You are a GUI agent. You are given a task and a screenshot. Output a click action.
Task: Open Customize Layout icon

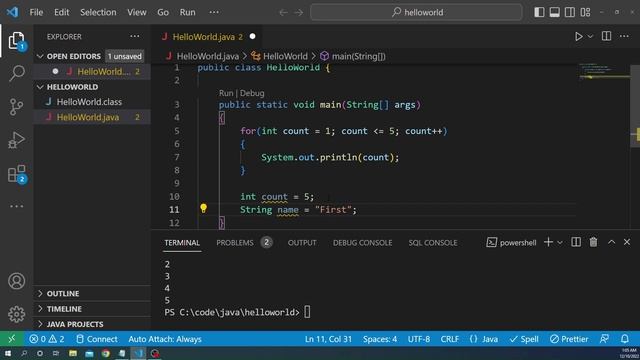point(585,12)
